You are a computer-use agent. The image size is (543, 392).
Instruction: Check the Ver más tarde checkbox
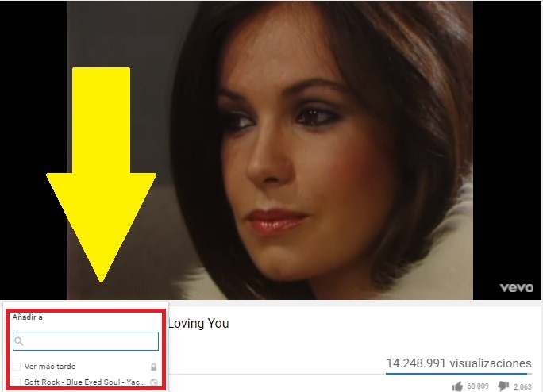click(17, 367)
